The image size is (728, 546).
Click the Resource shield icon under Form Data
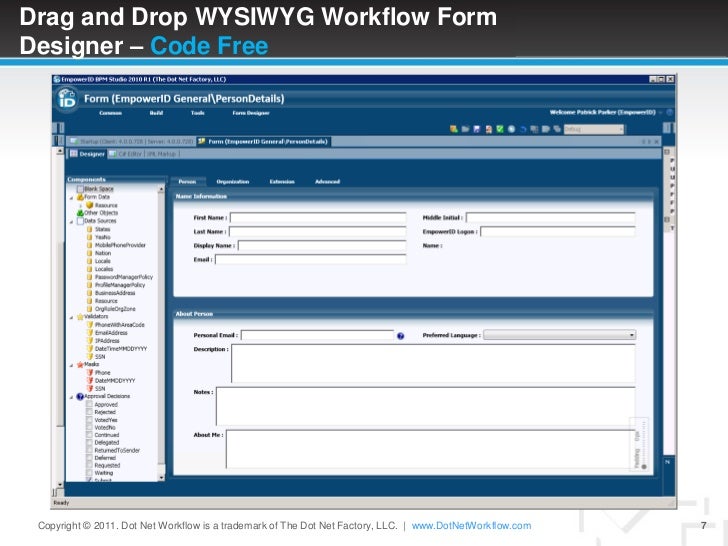pyautogui.click(x=90, y=205)
